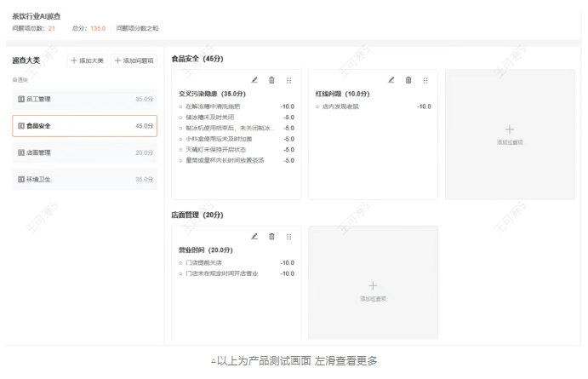This screenshot has width=588, height=379.
Task: Add inspection item under 食品安全 section
Action: pyautogui.click(x=510, y=134)
